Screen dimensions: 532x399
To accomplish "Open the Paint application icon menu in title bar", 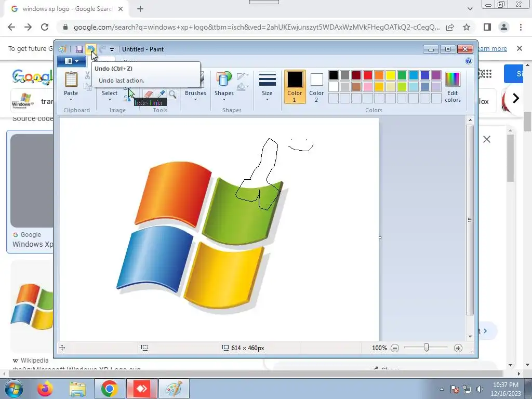I will coord(62,49).
